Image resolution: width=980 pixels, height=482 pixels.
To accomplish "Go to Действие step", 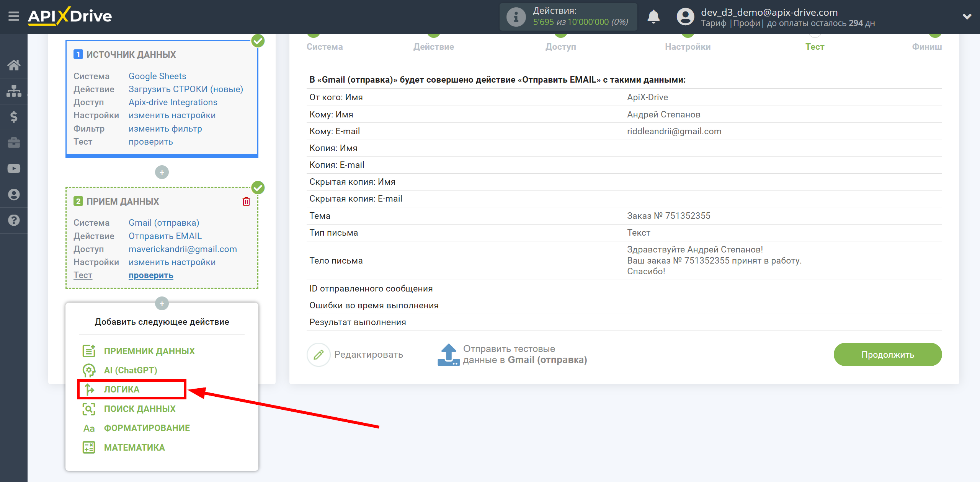I will (x=433, y=47).
